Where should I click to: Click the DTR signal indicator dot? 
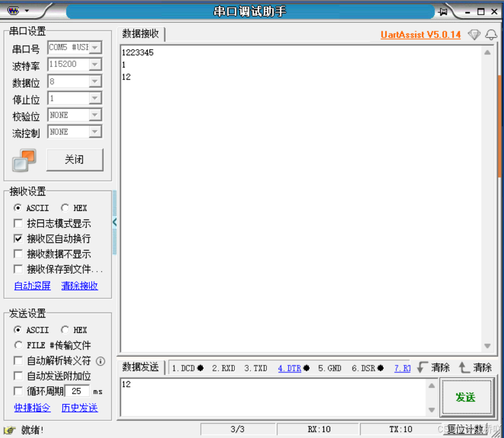306,368
